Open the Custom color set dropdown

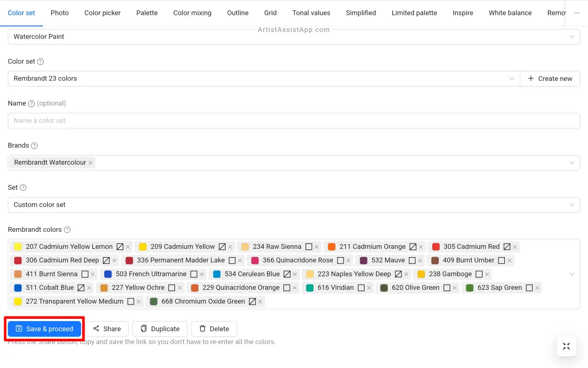pos(294,205)
